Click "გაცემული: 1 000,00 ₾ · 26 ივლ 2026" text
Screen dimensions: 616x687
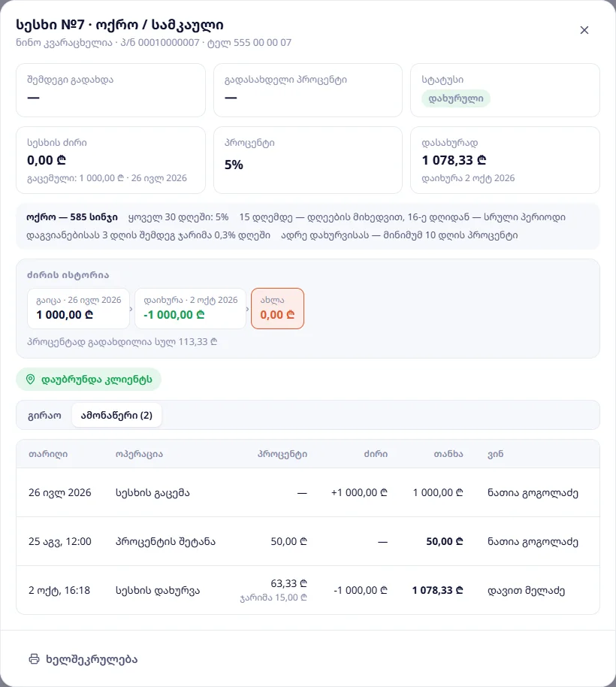click(107, 178)
